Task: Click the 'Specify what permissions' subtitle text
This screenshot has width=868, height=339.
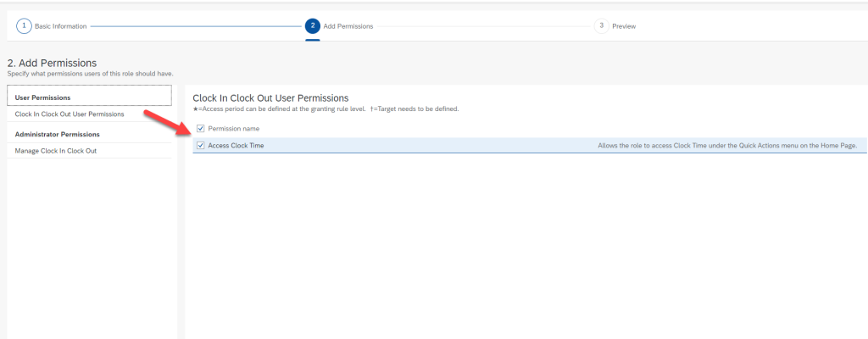Action: (90, 74)
